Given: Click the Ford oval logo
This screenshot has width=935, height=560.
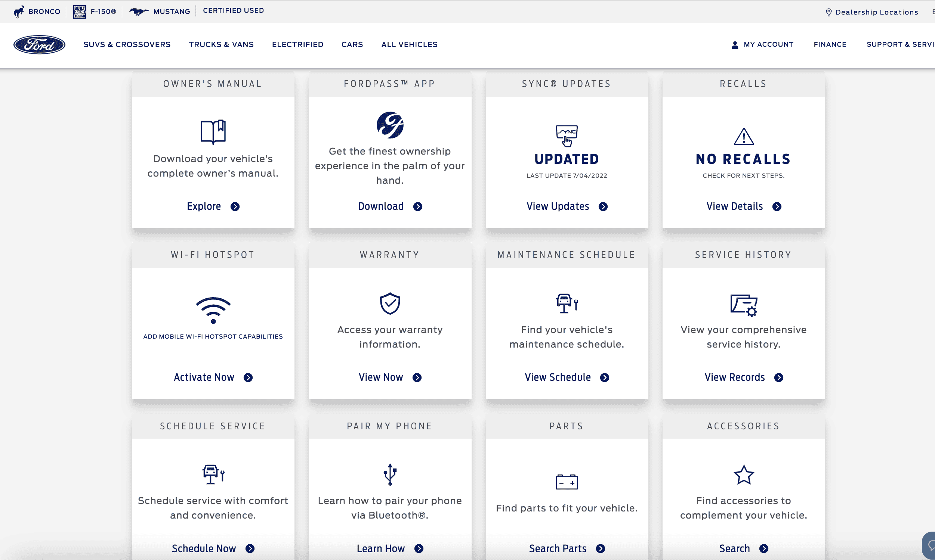Looking at the screenshot, I should pos(39,44).
